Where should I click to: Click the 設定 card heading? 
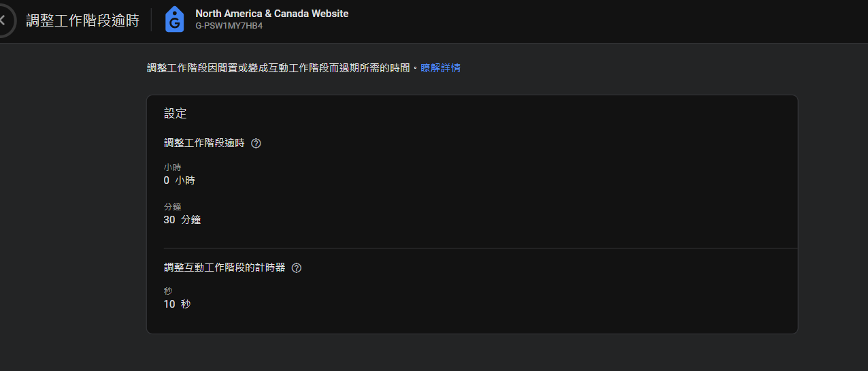[176, 114]
